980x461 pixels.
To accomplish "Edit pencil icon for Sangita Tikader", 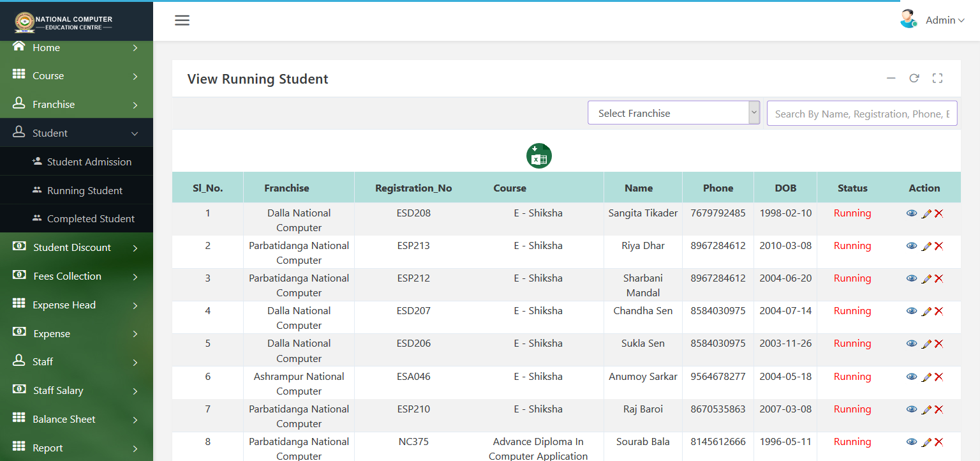I will (926, 213).
